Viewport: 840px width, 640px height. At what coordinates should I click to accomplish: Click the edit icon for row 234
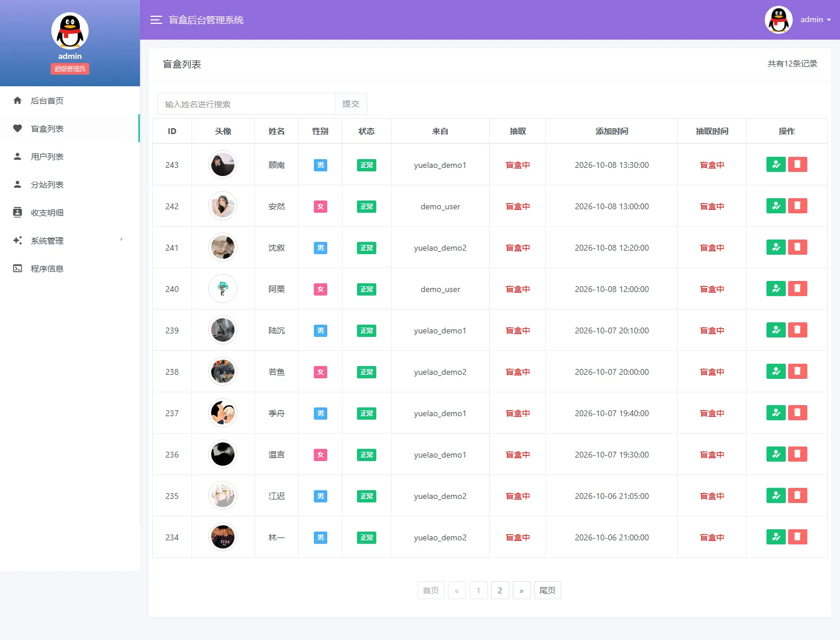pyautogui.click(x=776, y=537)
